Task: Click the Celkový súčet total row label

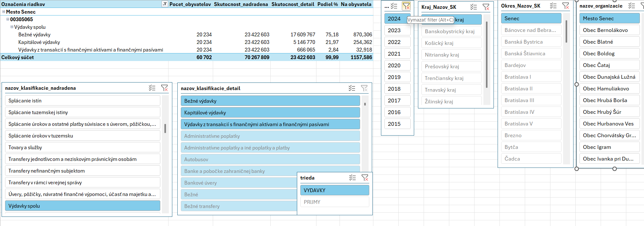Action: (x=18, y=57)
